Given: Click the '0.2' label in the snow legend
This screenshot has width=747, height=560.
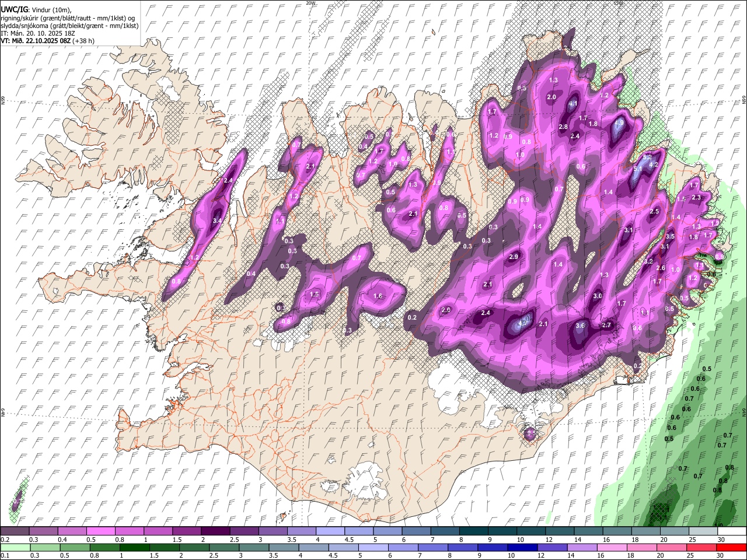Looking at the screenshot, I should [x=5, y=540].
